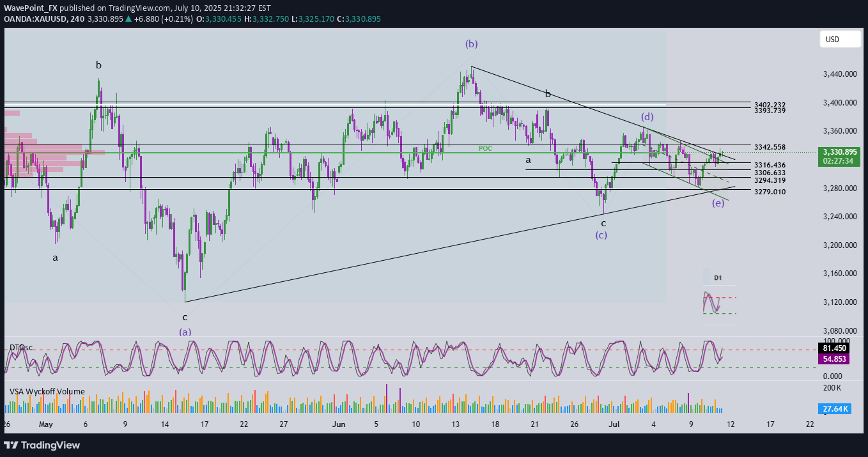868x457 pixels.
Task: Select the 3393.739 level label
Action: click(x=770, y=111)
